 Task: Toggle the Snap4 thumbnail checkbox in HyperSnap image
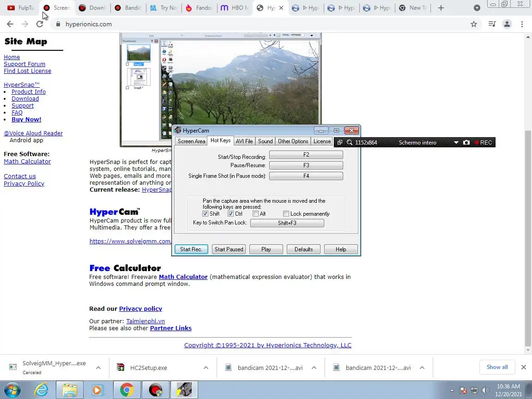pos(127,64)
